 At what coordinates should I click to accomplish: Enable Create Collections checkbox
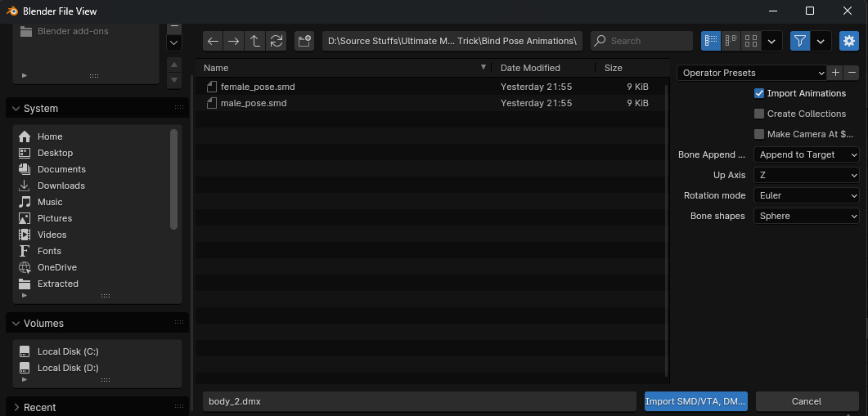tap(759, 114)
